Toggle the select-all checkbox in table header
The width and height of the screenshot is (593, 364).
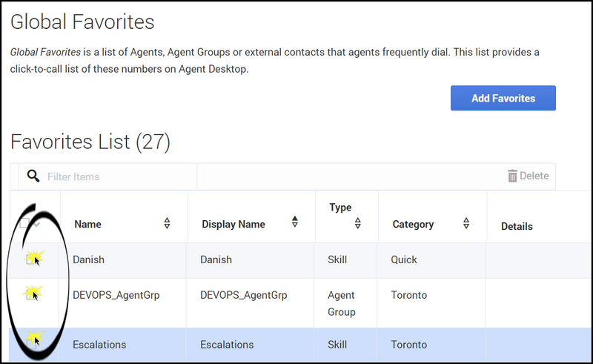24,222
